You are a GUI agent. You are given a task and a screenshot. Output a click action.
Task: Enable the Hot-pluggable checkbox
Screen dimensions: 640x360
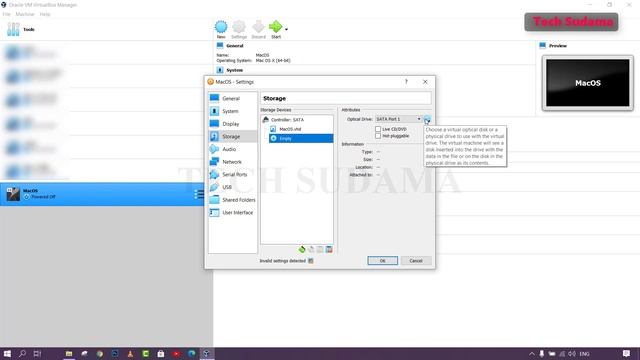tap(378, 136)
